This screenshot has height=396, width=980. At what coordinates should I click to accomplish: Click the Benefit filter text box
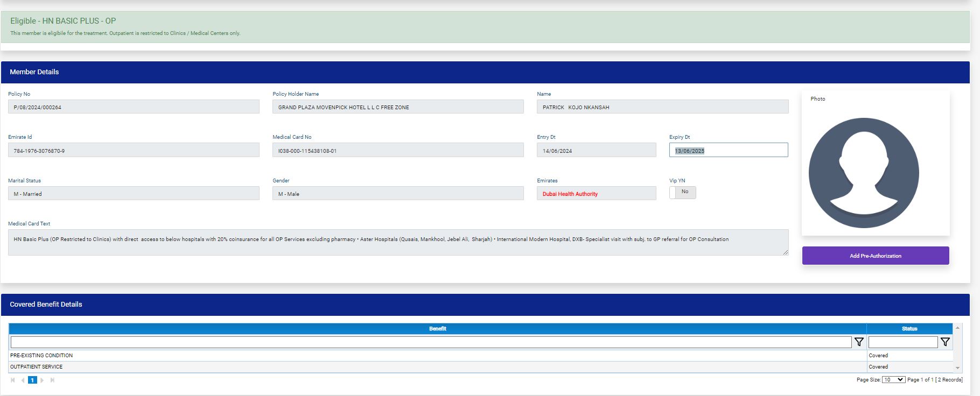431,342
